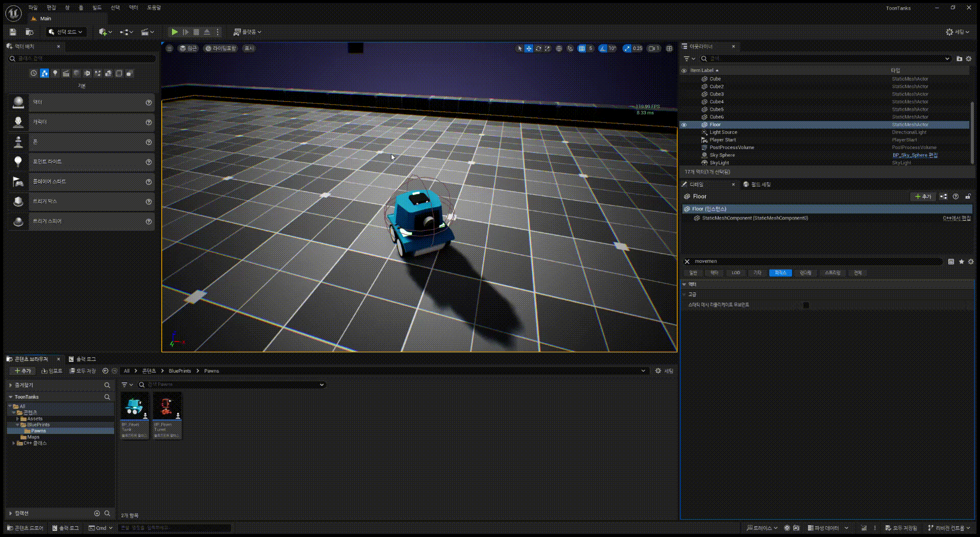Screen dimensions: 980x537
Task: Toggle Details property matrix table icon
Action: 951,261
